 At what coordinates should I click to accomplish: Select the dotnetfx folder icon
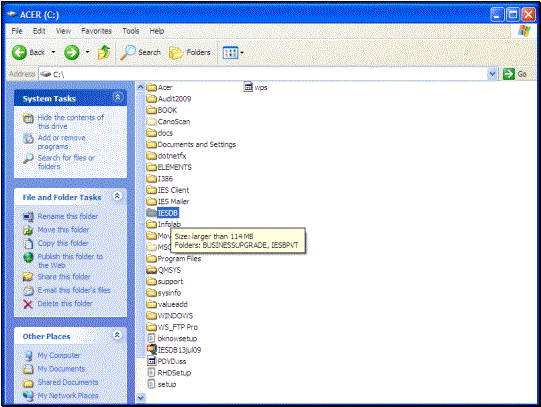(x=151, y=156)
